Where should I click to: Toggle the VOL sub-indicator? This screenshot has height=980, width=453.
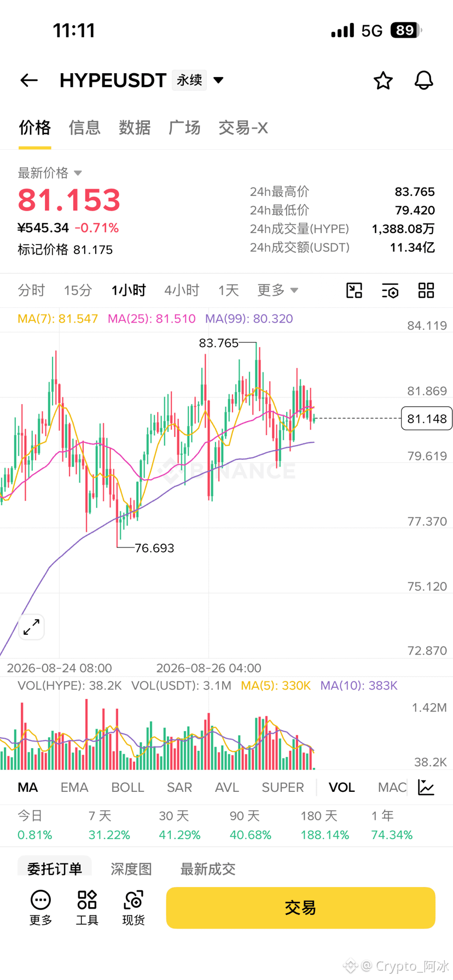[x=341, y=787]
